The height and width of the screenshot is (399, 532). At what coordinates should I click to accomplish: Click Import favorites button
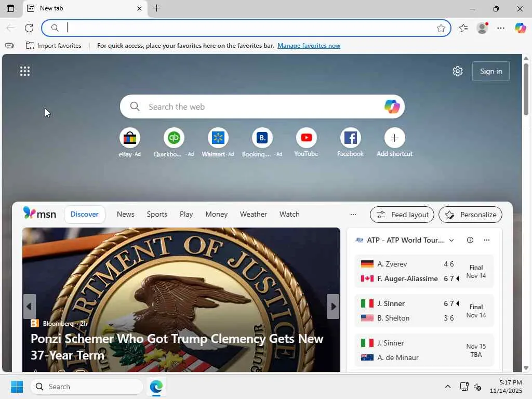point(54,46)
